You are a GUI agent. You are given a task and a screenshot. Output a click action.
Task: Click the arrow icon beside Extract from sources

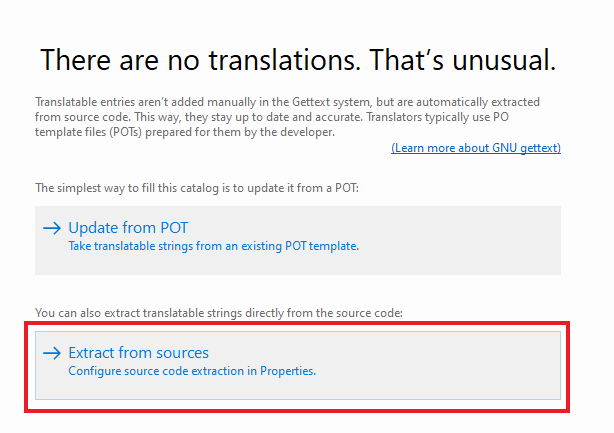[x=52, y=353]
